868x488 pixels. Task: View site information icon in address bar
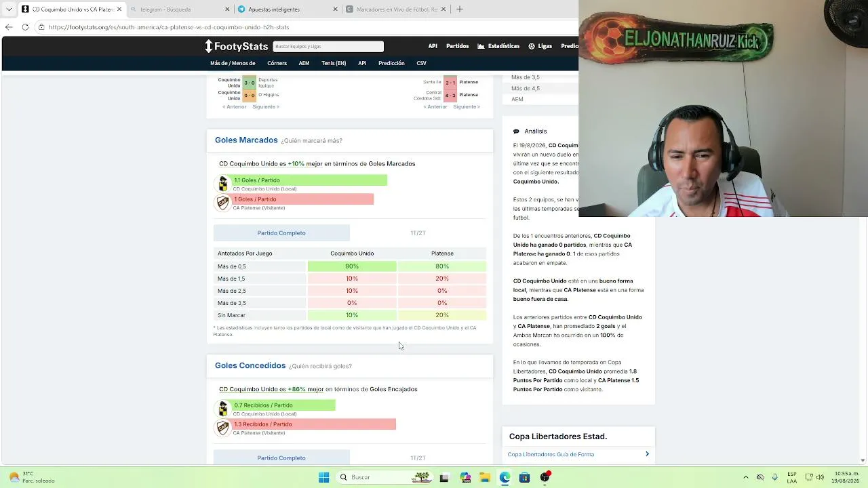tap(41, 27)
